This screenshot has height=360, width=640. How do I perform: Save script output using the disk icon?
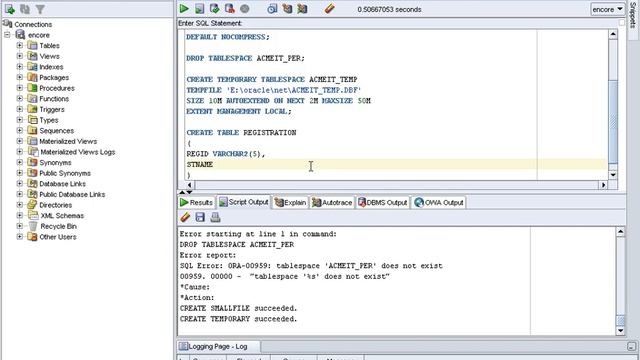click(200, 217)
